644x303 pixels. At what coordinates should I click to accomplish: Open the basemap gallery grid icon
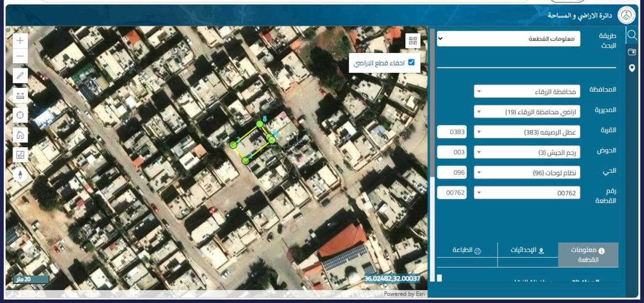point(413,41)
